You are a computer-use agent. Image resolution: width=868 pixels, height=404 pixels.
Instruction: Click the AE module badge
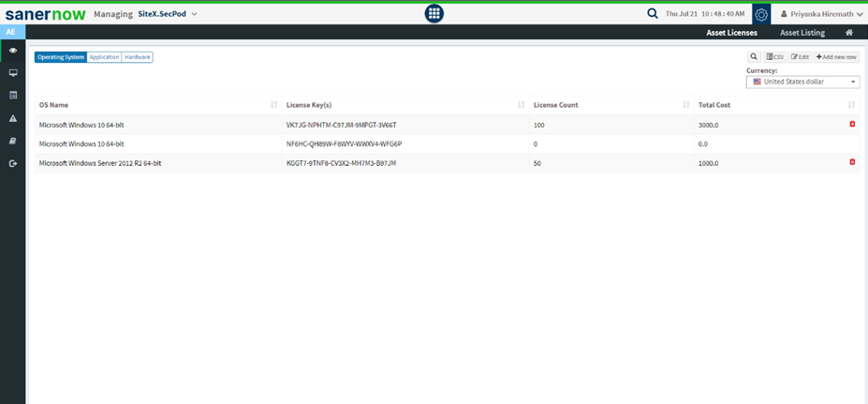coord(11,32)
